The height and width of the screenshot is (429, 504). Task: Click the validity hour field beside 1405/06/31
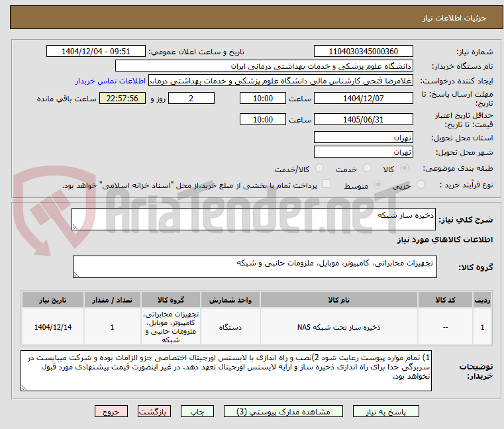point(263,120)
